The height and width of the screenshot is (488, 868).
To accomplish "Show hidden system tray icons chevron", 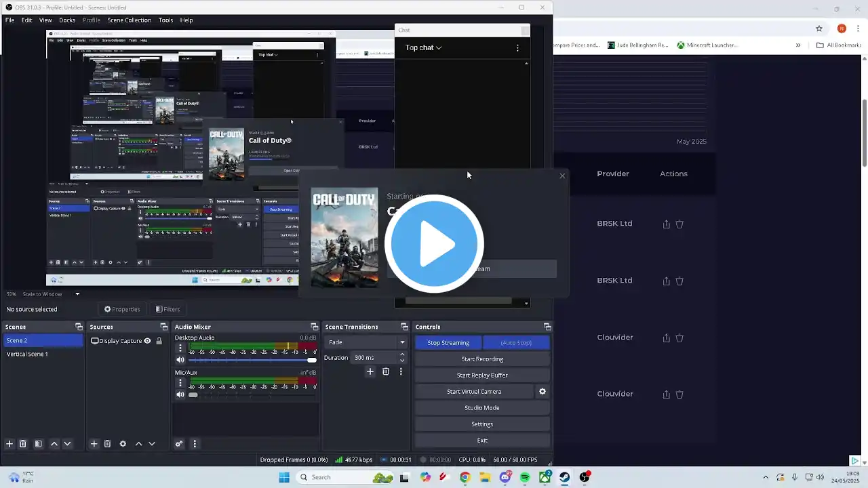I will (x=766, y=477).
